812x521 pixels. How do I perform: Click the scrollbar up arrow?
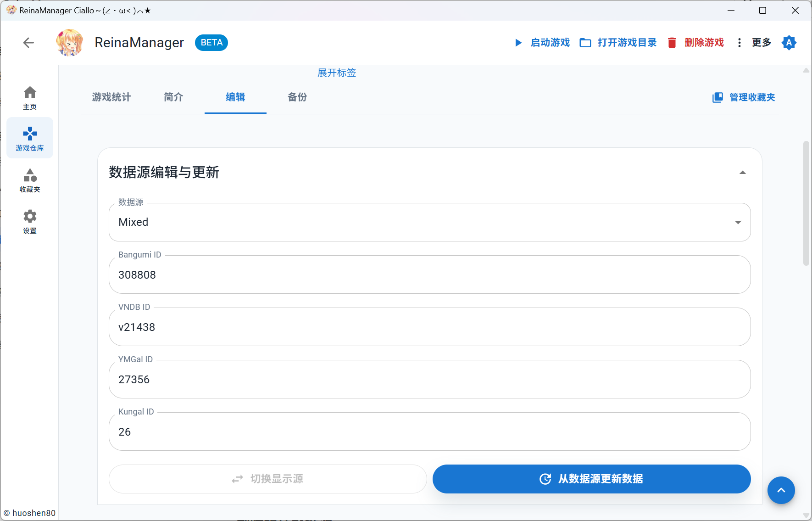pyautogui.click(x=806, y=70)
